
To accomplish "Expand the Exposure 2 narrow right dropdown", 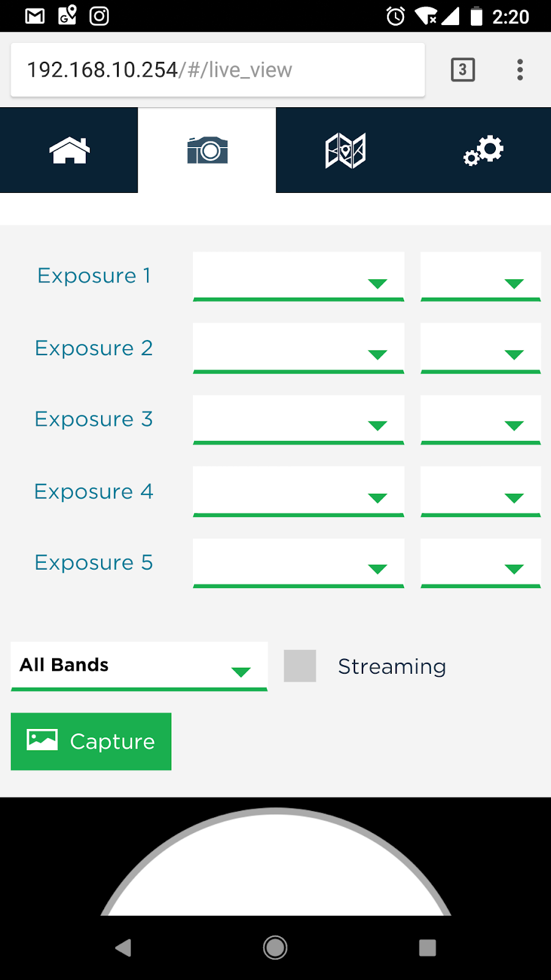I will (x=481, y=348).
